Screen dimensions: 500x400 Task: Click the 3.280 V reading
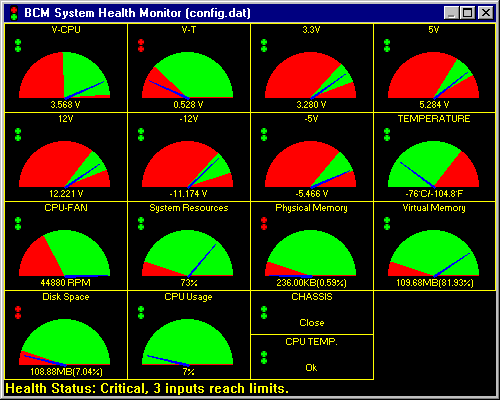[311, 105]
